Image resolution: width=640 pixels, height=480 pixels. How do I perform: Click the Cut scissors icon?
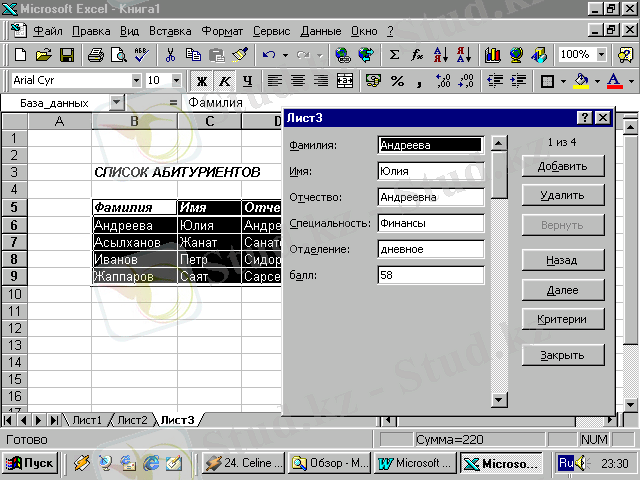point(170,54)
